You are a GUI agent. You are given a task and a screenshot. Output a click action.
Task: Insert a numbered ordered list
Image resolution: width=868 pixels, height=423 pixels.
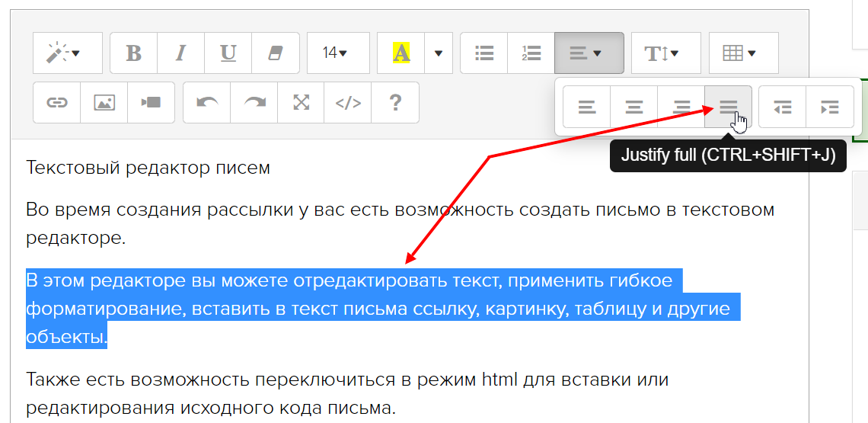531,53
